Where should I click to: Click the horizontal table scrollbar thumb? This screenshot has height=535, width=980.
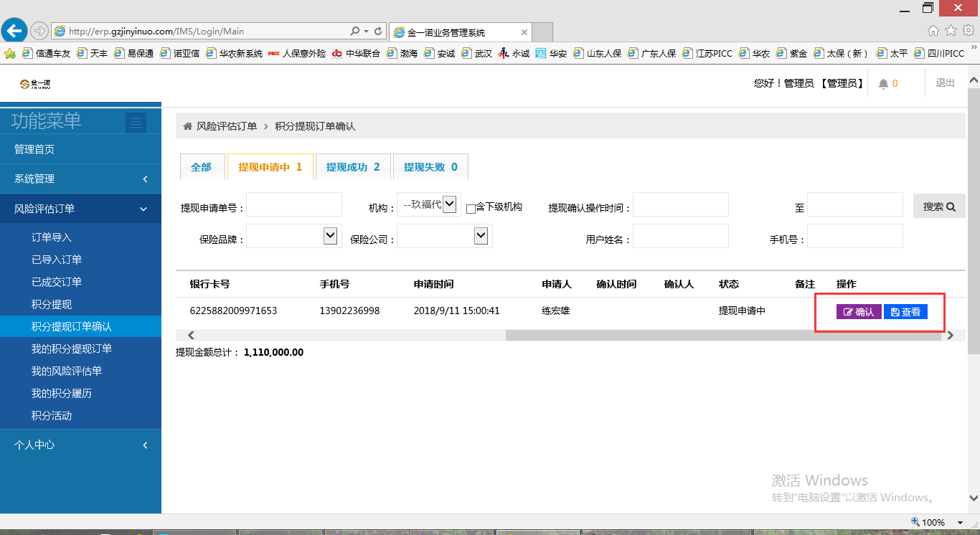pos(722,335)
